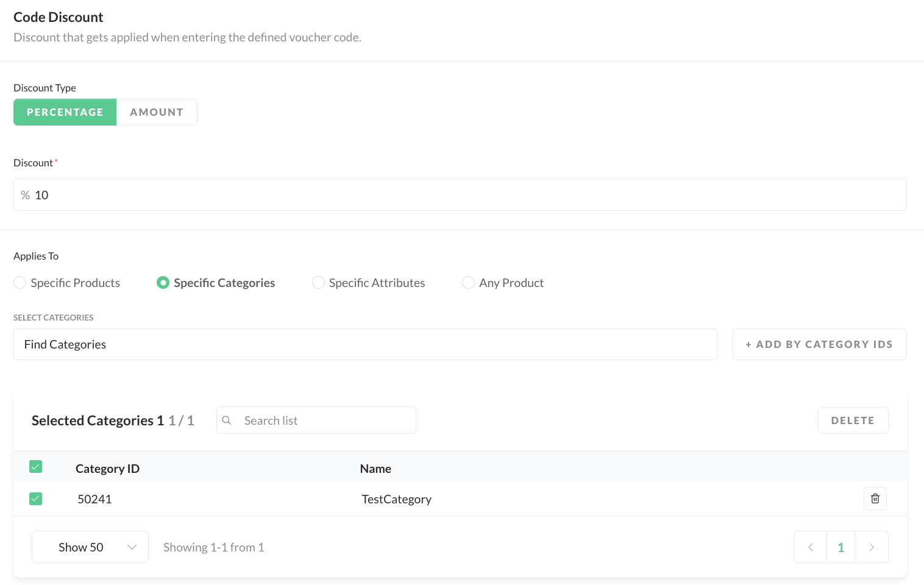Choose the Specific Attributes radio option
The height and width of the screenshot is (585, 924).
coord(318,283)
